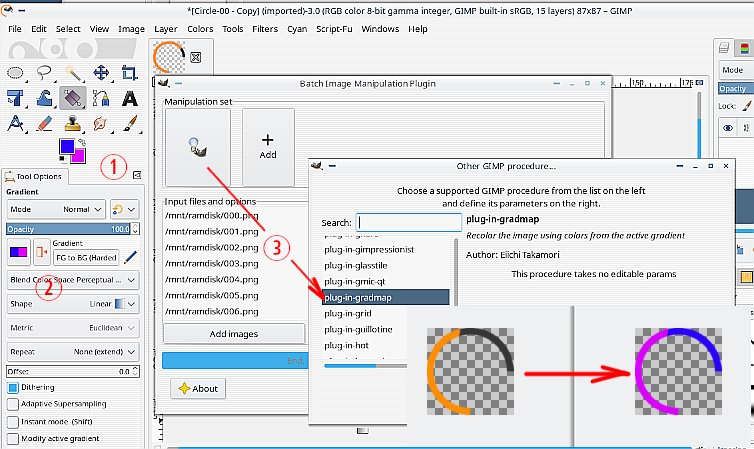754x449 pixels.
Task: Open the mode group switch dropdown
Action: (x=125, y=210)
